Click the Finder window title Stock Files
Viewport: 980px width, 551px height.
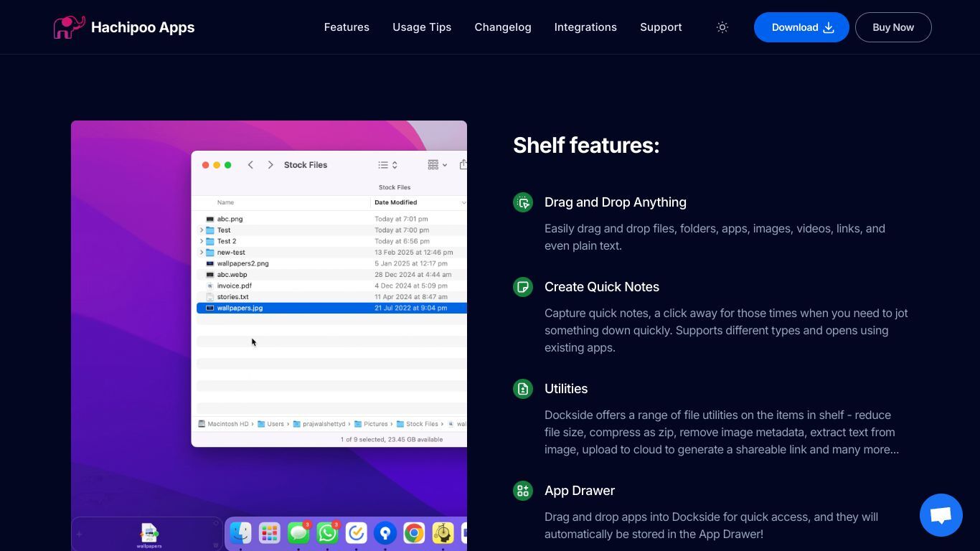306,165
